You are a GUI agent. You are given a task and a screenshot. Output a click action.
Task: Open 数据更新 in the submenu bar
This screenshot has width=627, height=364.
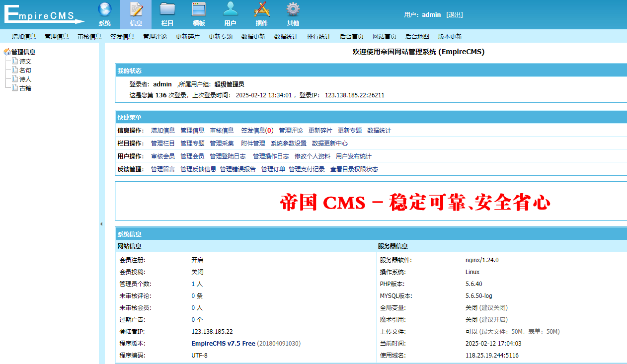[253, 36]
